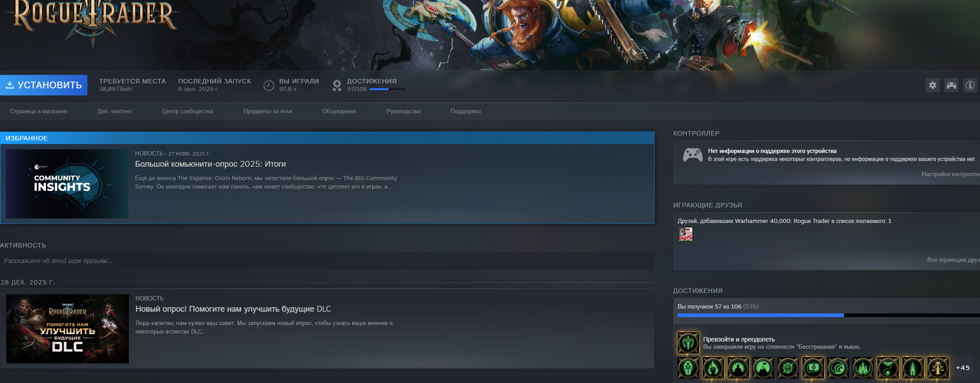Show the +45 more achievements
The image size is (980, 383).
coord(963,368)
